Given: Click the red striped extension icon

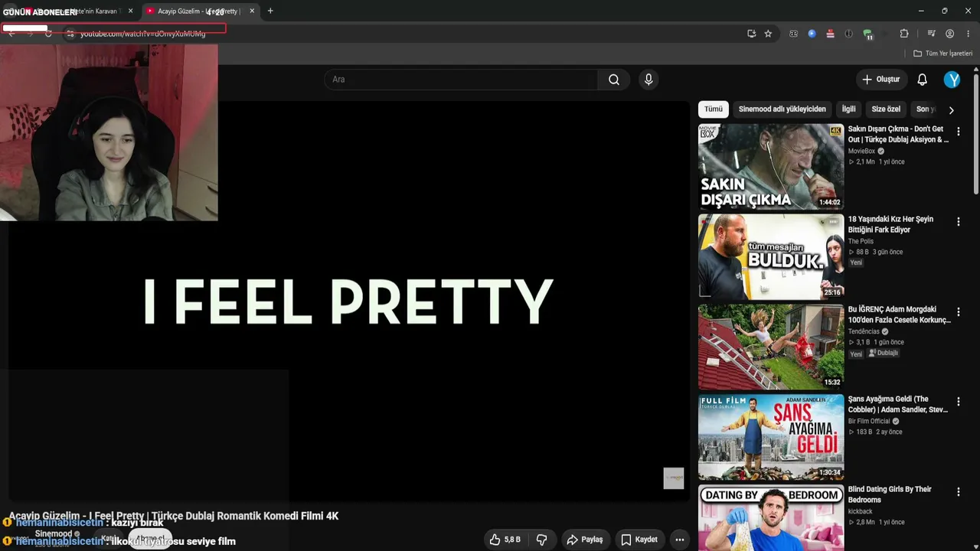Looking at the screenshot, I should [x=830, y=34].
